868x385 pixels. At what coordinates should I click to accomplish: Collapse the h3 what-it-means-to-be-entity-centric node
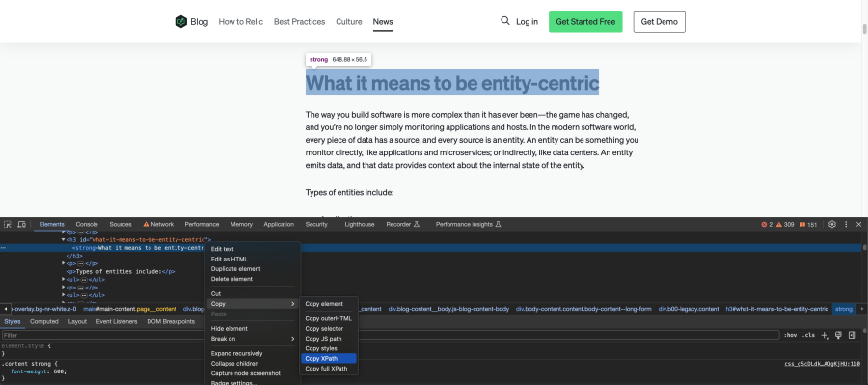pyautogui.click(x=63, y=240)
